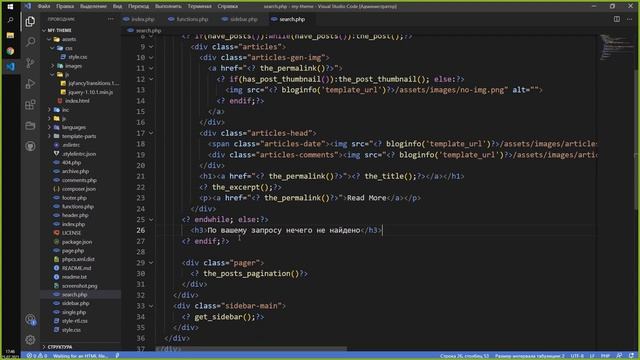Expand the languages folder

pos(49,127)
